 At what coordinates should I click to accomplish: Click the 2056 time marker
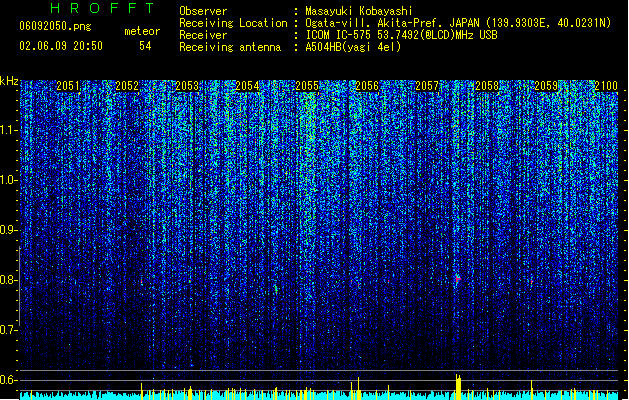[367, 86]
